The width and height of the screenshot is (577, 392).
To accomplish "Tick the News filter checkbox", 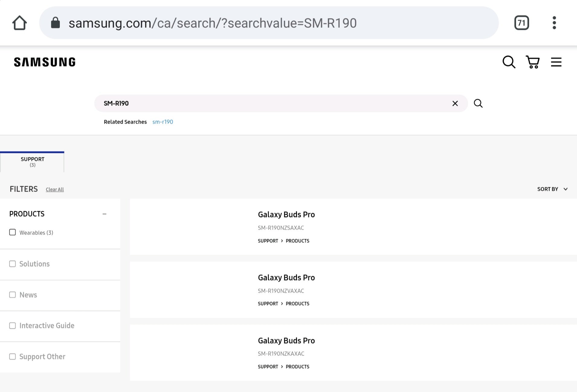I will (x=12, y=295).
